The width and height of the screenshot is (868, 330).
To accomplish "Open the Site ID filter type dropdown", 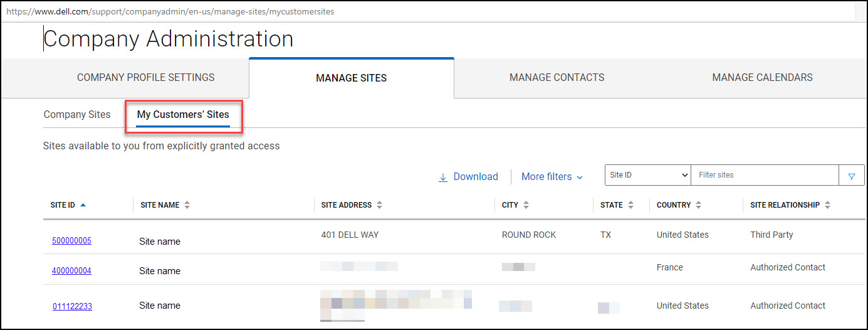I will [x=647, y=175].
